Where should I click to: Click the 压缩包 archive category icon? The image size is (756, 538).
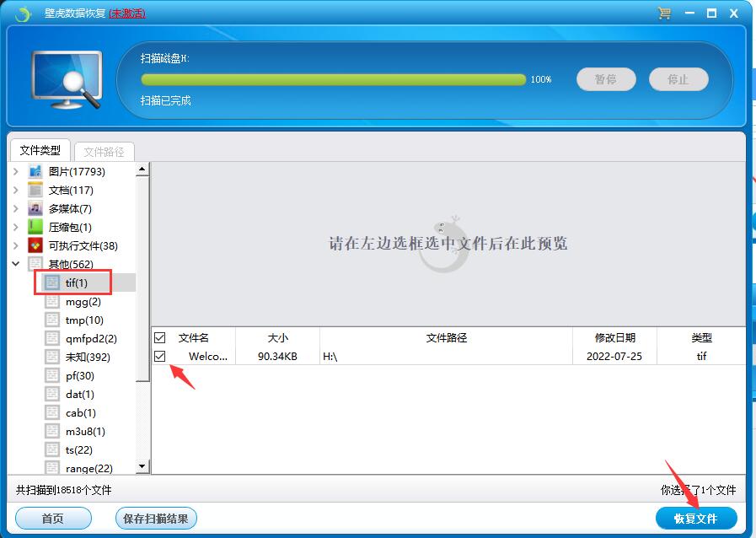coord(35,227)
